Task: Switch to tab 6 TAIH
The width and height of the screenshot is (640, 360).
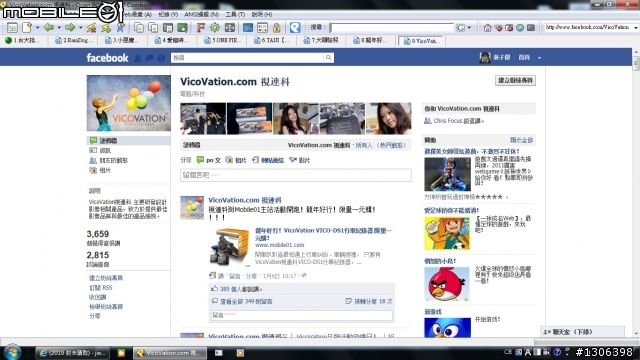Action: point(272,40)
